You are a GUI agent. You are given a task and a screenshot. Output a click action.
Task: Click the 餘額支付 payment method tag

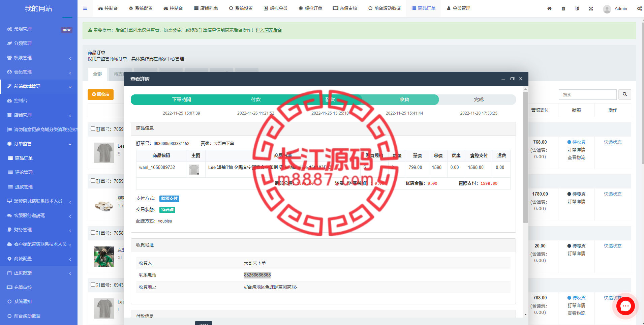[169, 199]
